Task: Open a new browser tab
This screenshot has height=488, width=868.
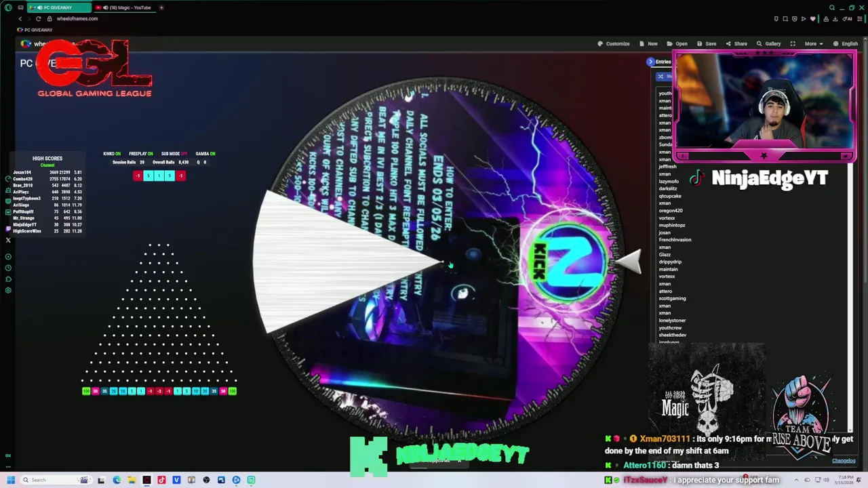Action: (161, 7)
